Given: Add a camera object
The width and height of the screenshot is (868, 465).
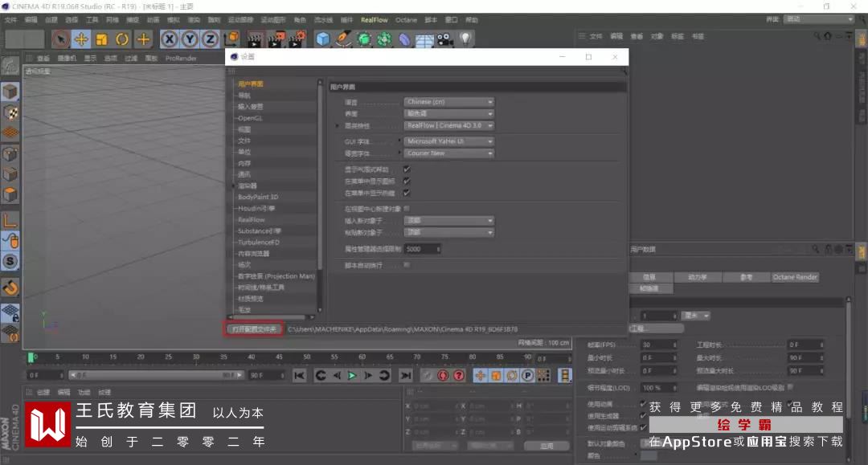Looking at the screenshot, I should click(x=444, y=39).
